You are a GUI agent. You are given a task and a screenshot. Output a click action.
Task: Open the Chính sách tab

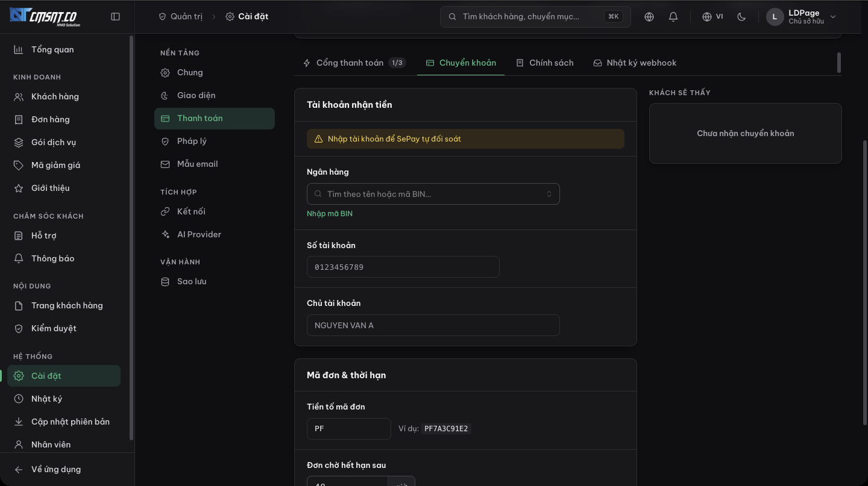pyautogui.click(x=545, y=63)
